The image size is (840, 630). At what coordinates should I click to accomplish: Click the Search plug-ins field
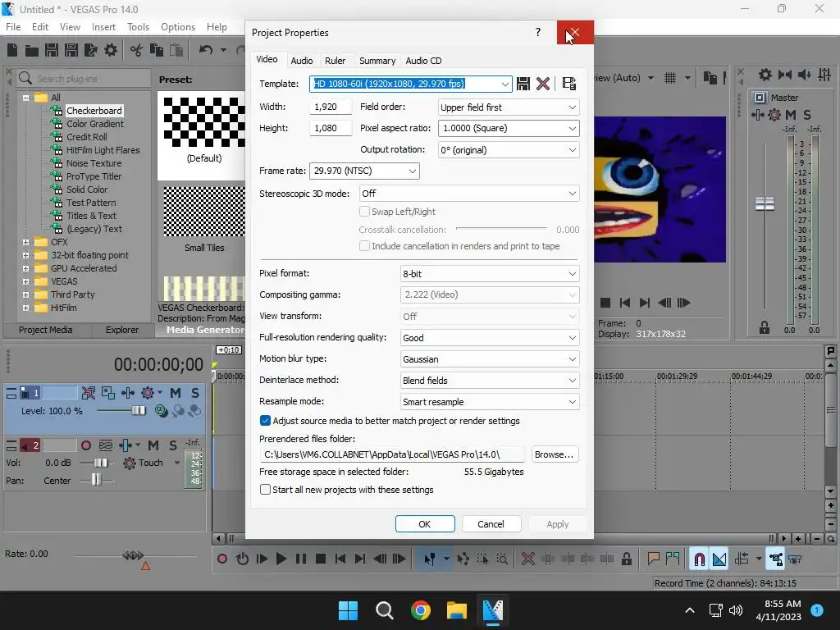[x=83, y=78]
